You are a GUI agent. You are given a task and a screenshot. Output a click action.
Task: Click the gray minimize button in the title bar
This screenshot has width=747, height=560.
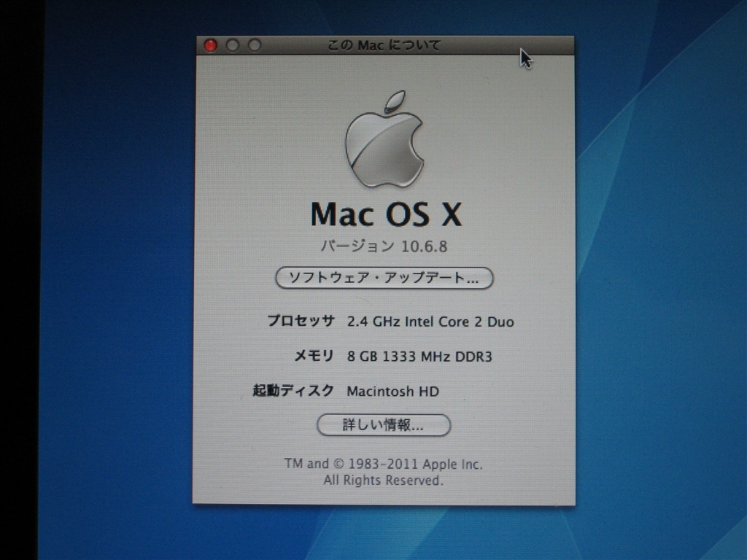click(x=233, y=45)
